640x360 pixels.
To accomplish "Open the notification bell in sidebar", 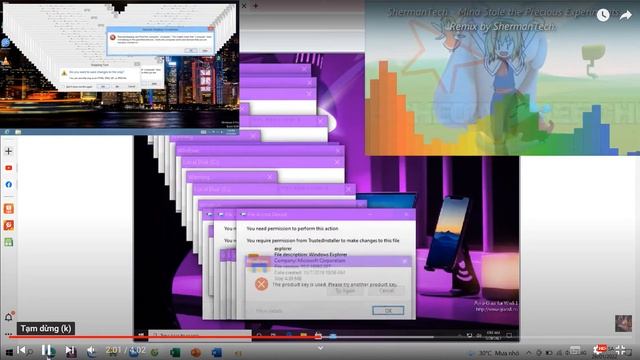I will pyautogui.click(x=9, y=317).
